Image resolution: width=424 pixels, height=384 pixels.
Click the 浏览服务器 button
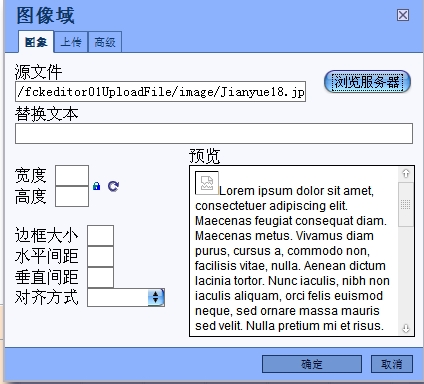tap(367, 82)
